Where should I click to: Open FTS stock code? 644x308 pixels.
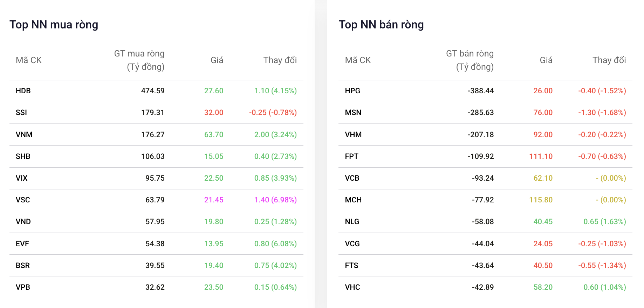tap(352, 266)
